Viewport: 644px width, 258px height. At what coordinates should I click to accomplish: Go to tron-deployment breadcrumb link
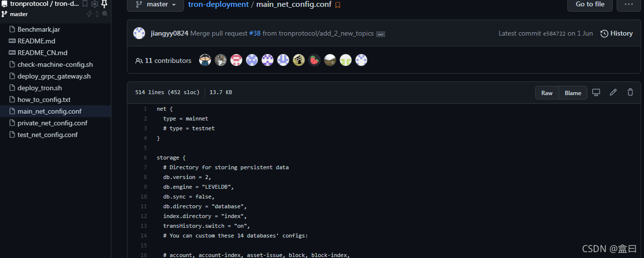tap(218, 4)
